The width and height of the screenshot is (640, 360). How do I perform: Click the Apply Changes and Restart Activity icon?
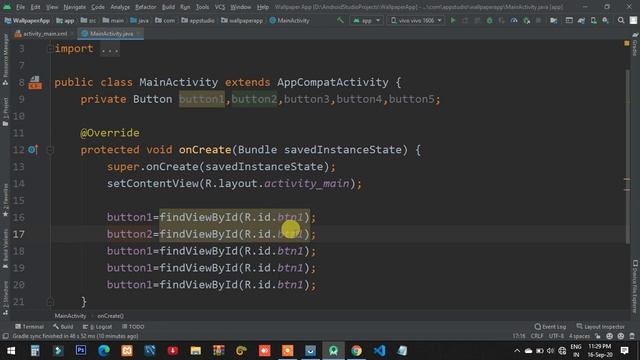click(x=465, y=20)
